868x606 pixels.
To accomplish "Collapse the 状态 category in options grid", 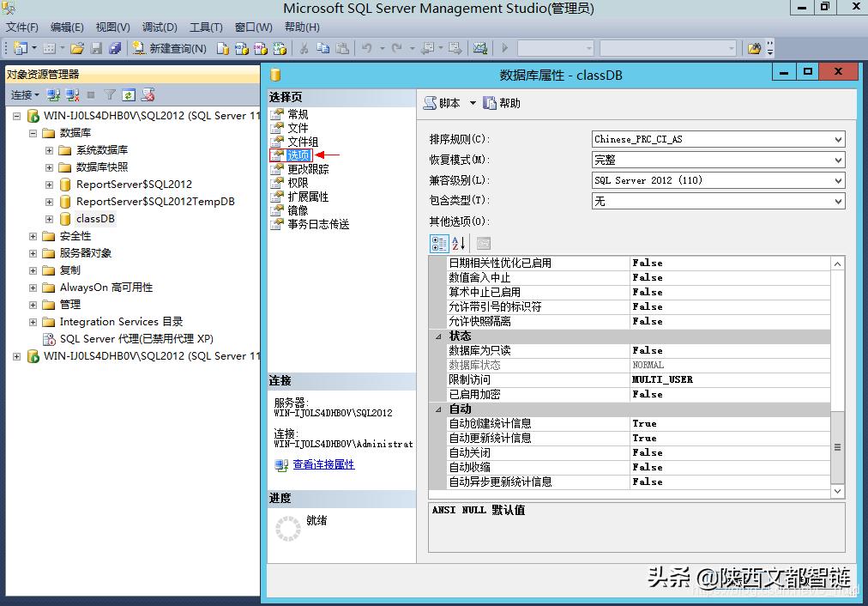I will (438, 336).
